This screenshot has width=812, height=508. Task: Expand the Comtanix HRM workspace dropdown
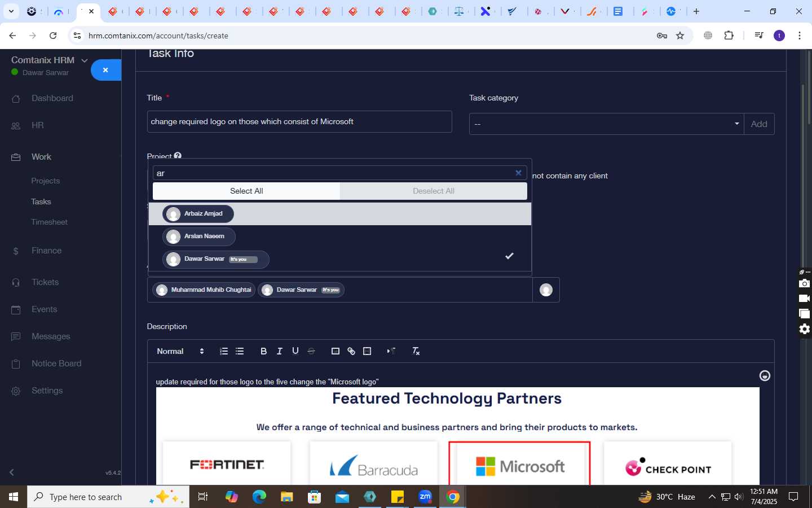(x=85, y=60)
